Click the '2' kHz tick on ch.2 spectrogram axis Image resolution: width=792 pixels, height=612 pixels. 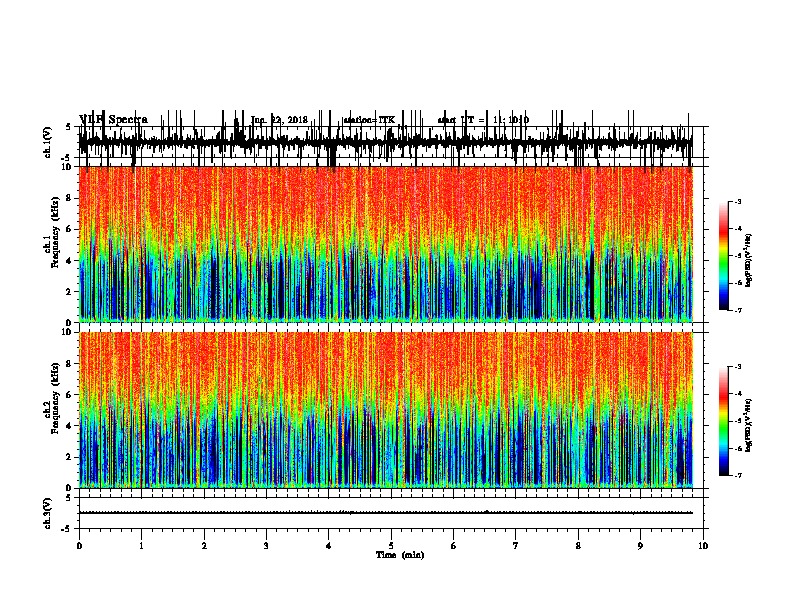pyautogui.click(x=70, y=457)
